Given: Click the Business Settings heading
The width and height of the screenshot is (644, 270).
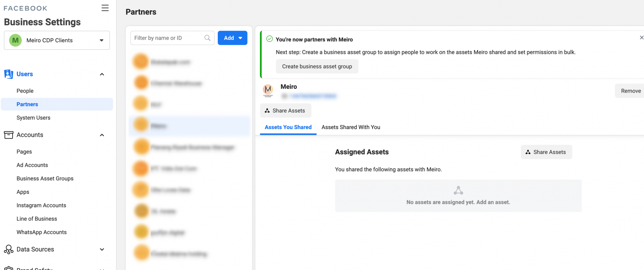Looking at the screenshot, I should 43,22.
